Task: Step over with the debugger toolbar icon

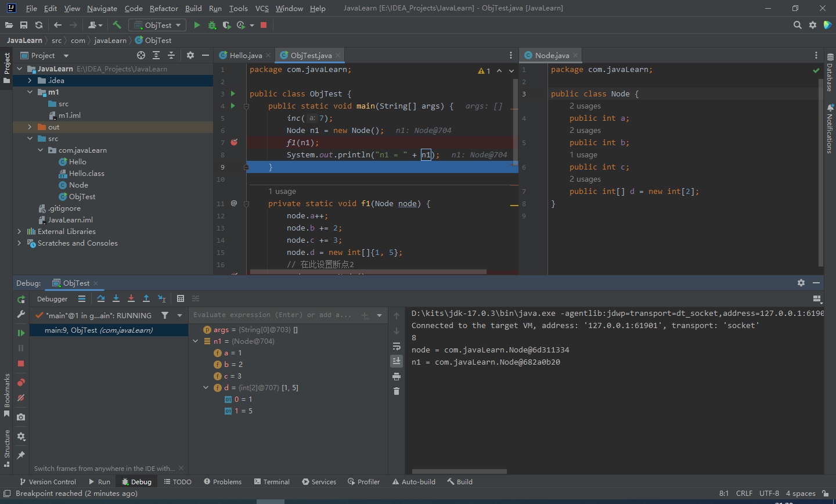Action: click(101, 298)
